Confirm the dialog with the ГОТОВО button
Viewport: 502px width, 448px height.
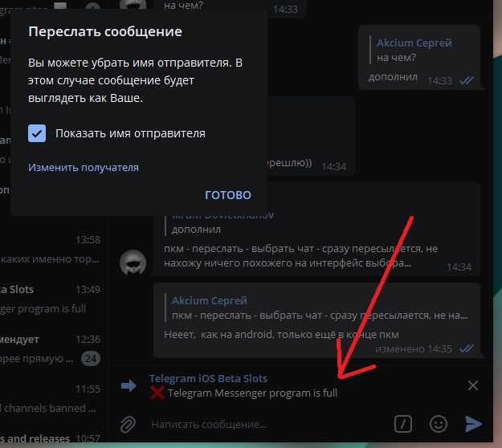(x=228, y=195)
